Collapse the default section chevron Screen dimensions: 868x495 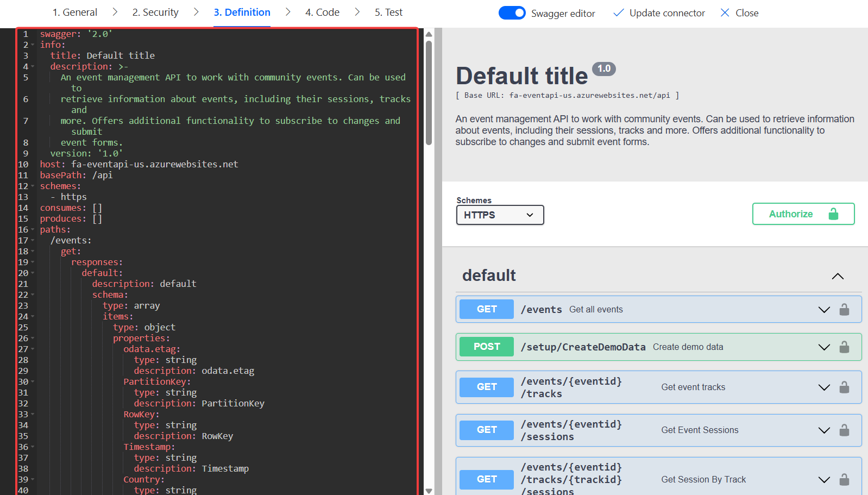[x=838, y=276]
